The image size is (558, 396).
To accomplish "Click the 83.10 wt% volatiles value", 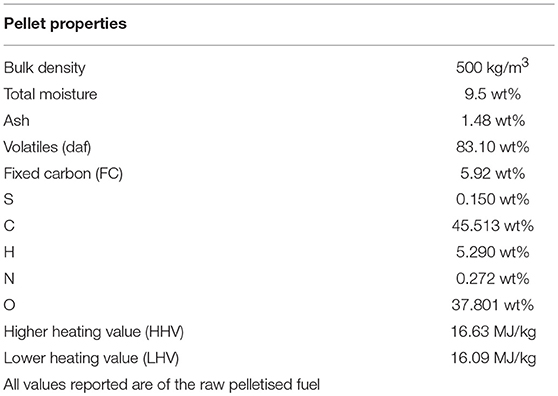I will point(493,147).
